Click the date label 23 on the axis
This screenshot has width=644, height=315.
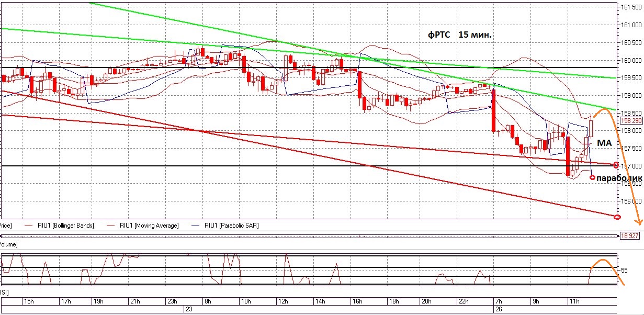pyautogui.click(x=189, y=309)
